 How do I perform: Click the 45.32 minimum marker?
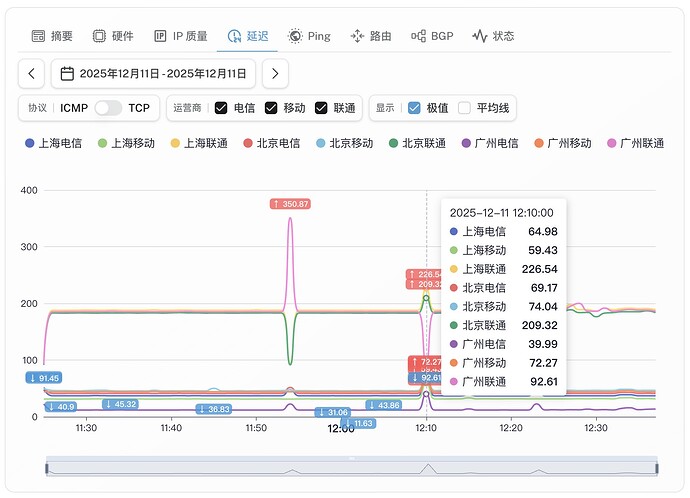[x=121, y=404]
